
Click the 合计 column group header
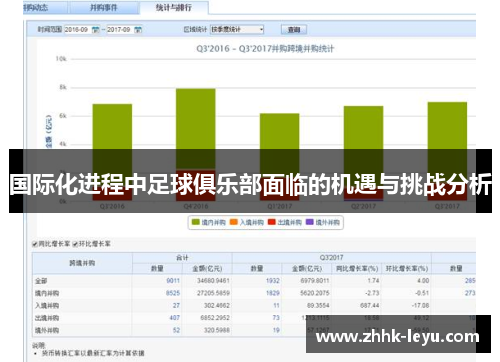(x=182, y=258)
